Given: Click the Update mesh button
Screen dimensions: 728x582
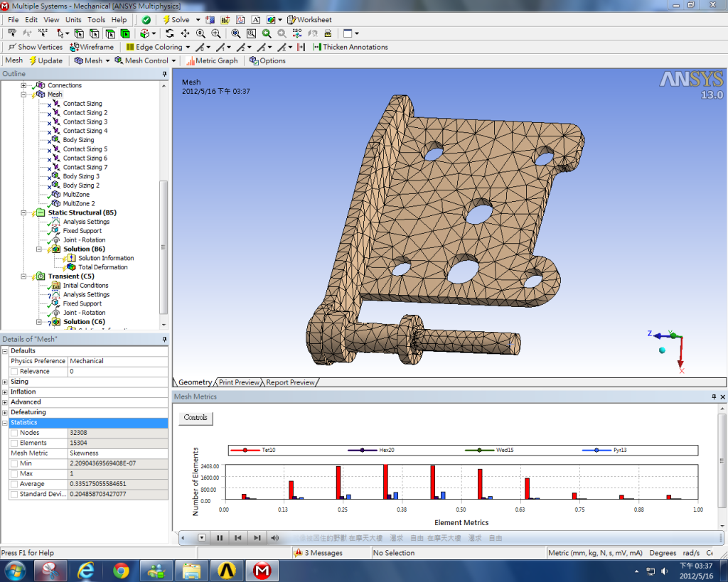Looking at the screenshot, I should [45, 60].
